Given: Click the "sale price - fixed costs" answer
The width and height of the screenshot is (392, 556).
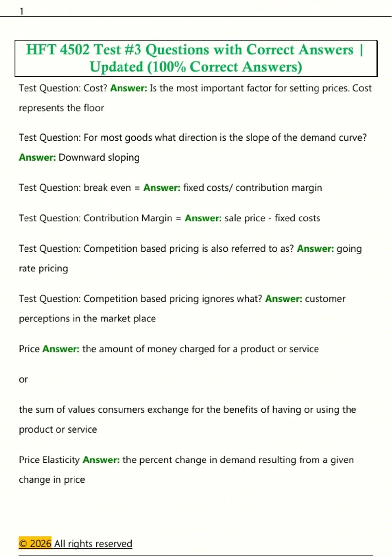Looking at the screenshot, I should (x=272, y=218).
